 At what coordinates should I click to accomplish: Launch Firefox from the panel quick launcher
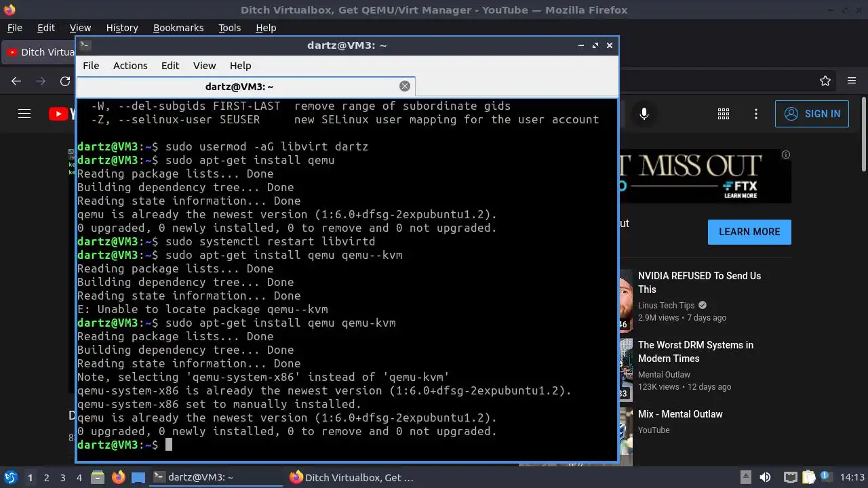click(118, 477)
